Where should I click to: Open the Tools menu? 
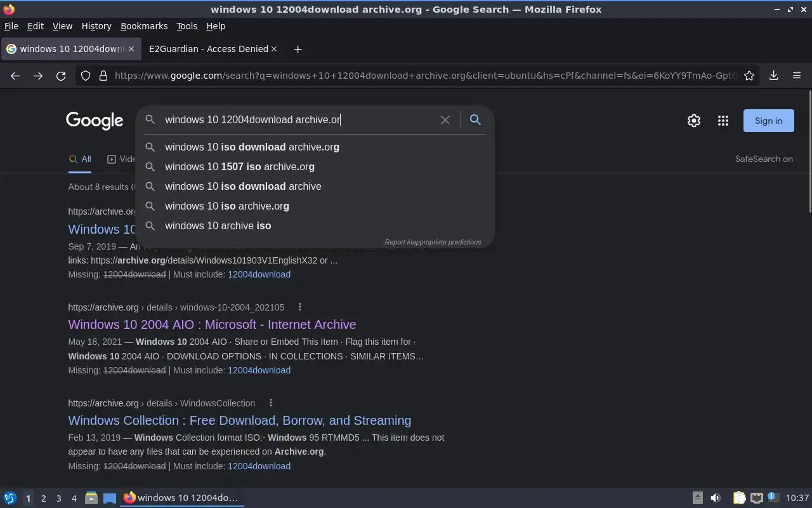[x=187, y=26]
